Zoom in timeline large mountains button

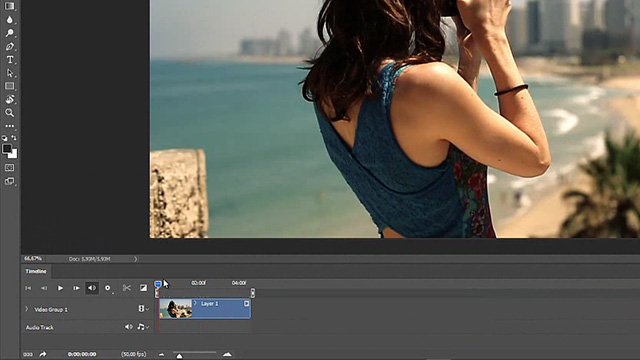point(227,354)
